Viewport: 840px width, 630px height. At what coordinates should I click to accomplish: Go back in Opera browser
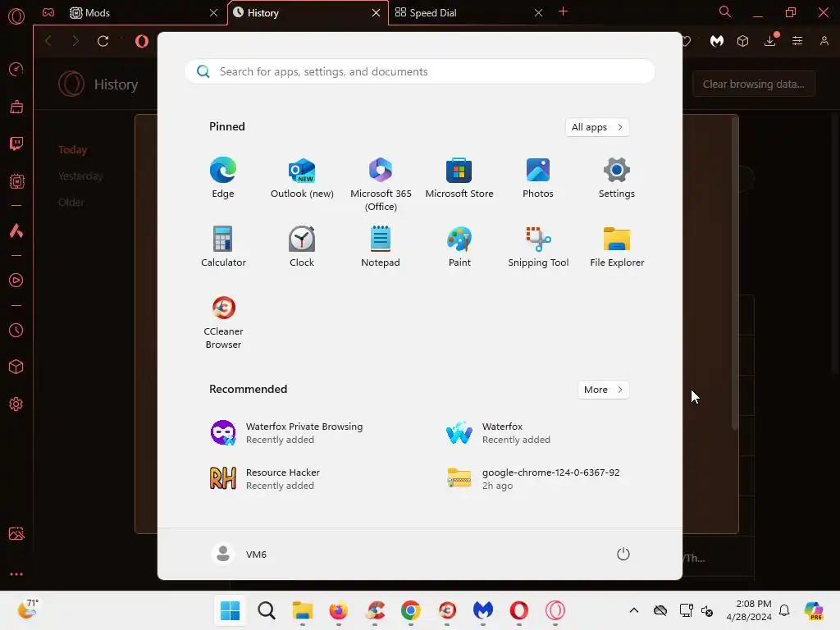pyautogui.click(x=48, y=41)
